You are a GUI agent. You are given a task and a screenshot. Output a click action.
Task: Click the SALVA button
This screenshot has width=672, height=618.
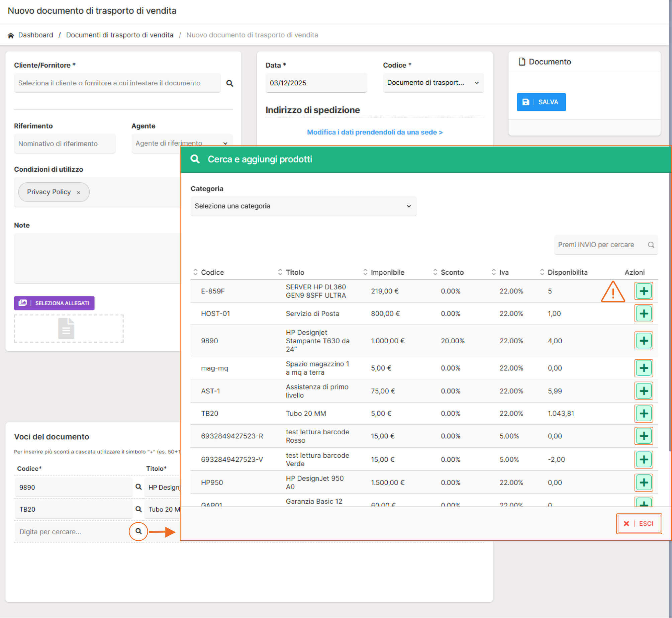click(x=541, y=102)
